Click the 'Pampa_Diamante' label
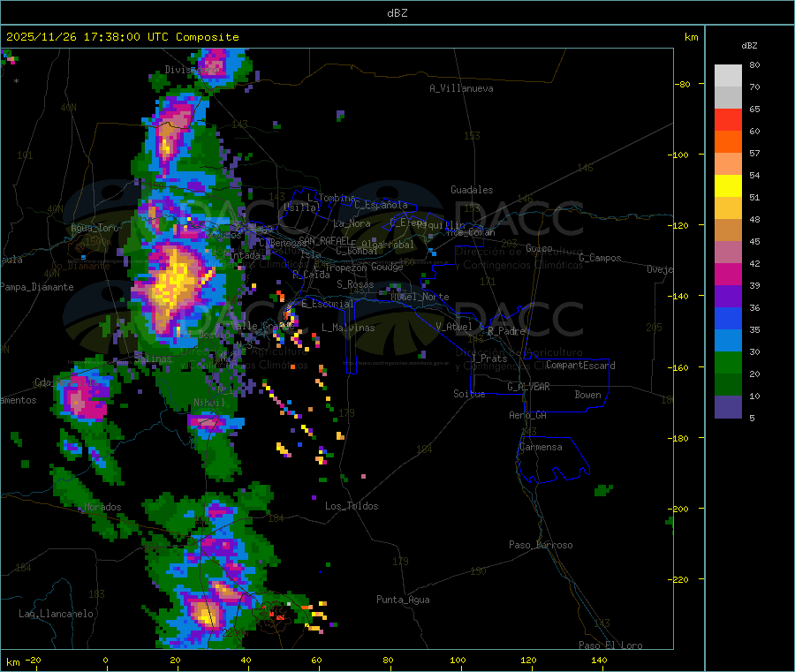Viewport: 795px width, 672px height. pos(37,287)
